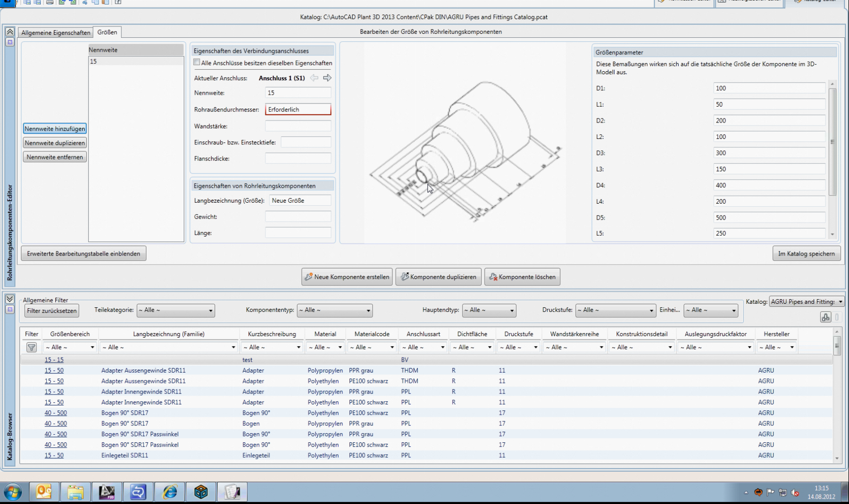Open the cube application in taskbar
This screenshot has height=504, width=849.
coord(201,492)
